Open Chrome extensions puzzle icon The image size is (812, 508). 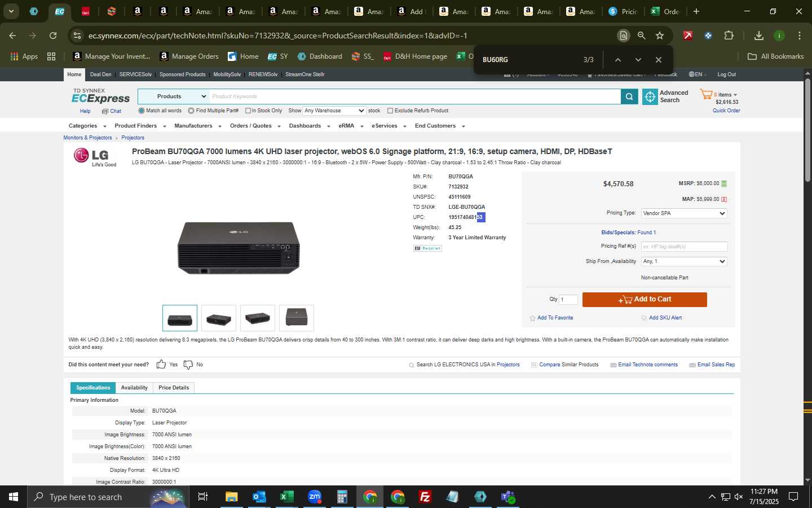[x=729, y=36]
